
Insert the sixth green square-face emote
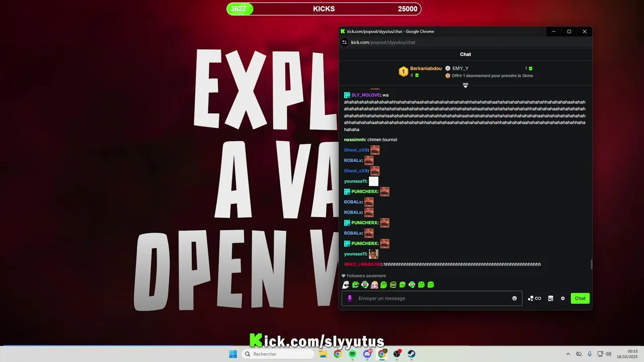(x=393, y=285)
